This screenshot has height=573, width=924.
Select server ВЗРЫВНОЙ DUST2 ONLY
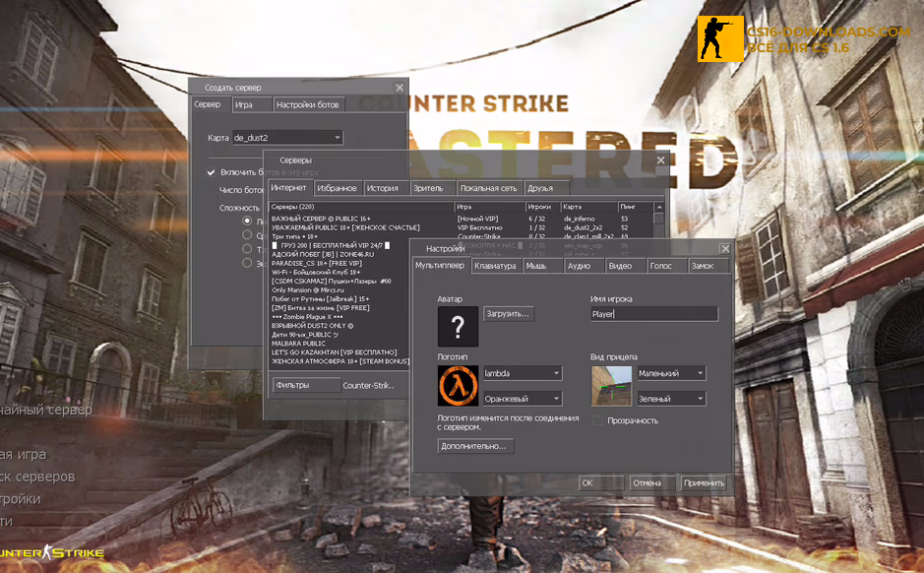312,326
